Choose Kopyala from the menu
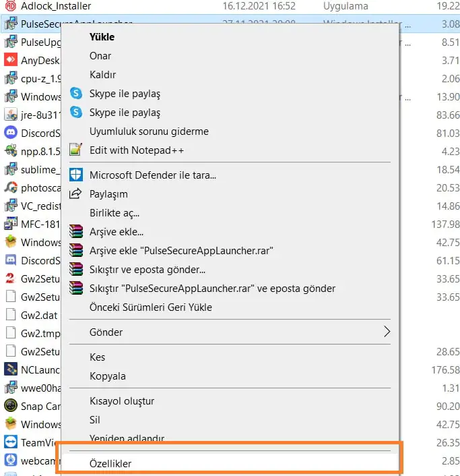 pyautogui.click(x=230, y=376)
